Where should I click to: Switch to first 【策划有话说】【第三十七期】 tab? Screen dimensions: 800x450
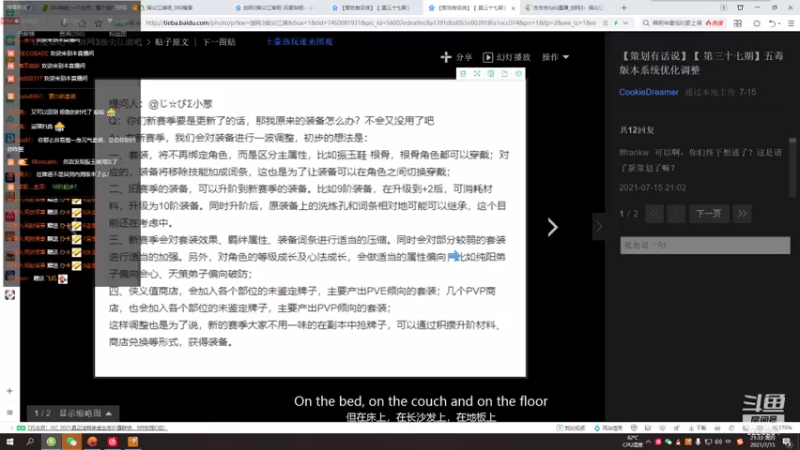(x=375, y=8)
